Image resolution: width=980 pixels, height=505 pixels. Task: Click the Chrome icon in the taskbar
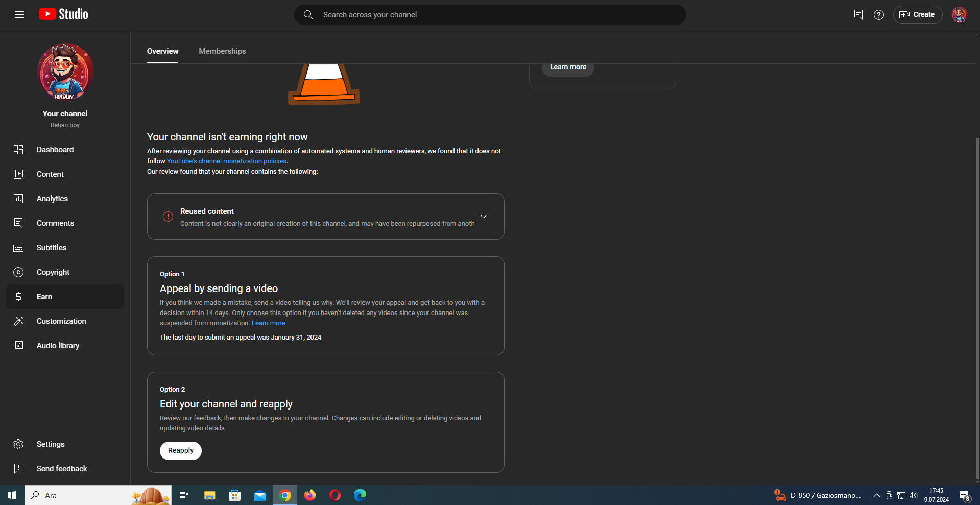click(285, 495)
